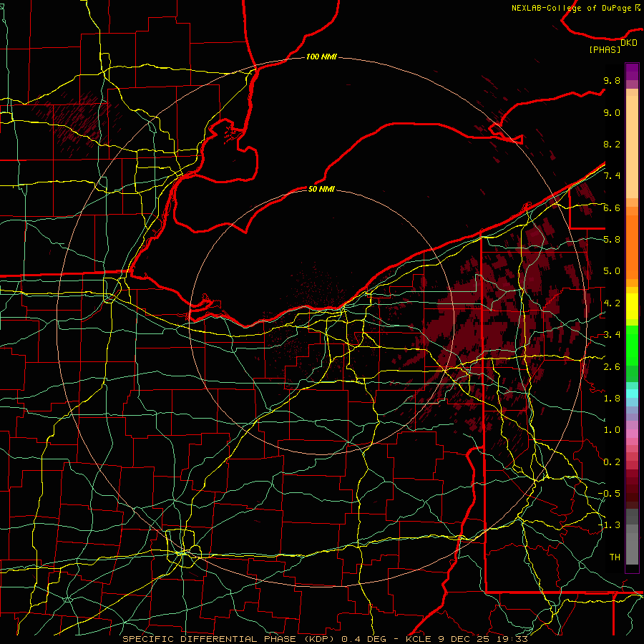Image resolution: width=644 pixels, height=644 pixels.
Task: Pick the yellow segment of the color bar
Action: [x=632, y=306]
